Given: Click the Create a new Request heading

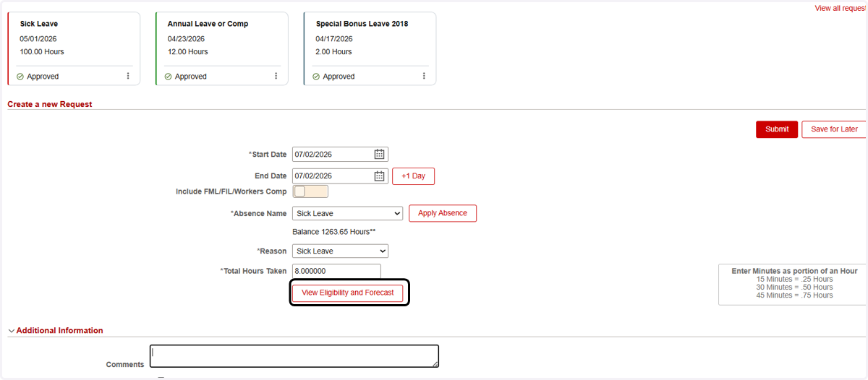Looking at the screenshot, I should pos(50,104).
